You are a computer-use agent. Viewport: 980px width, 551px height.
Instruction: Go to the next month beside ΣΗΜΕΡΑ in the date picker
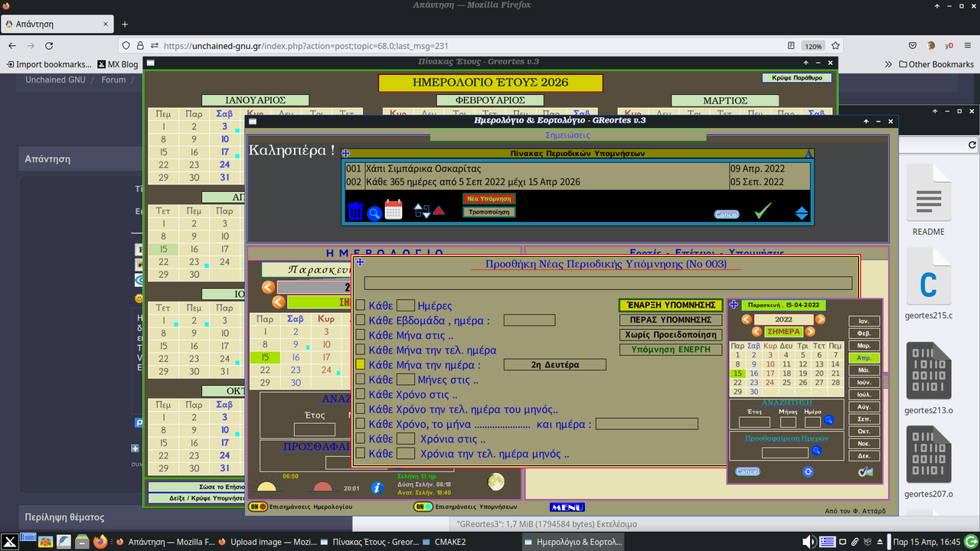coord(809,331)
